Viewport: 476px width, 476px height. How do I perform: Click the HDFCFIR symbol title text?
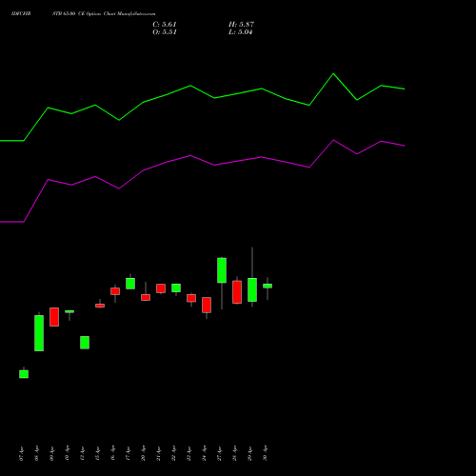click(x=21, y=14)
